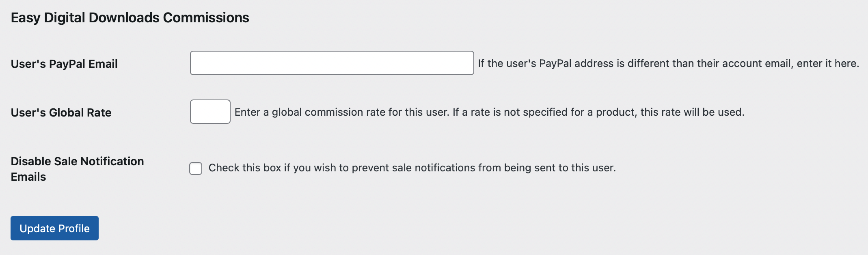868x255 pixels.
Task: Click the Easy Digital Downloads Commissions heading
Action: tap(130, 17)
